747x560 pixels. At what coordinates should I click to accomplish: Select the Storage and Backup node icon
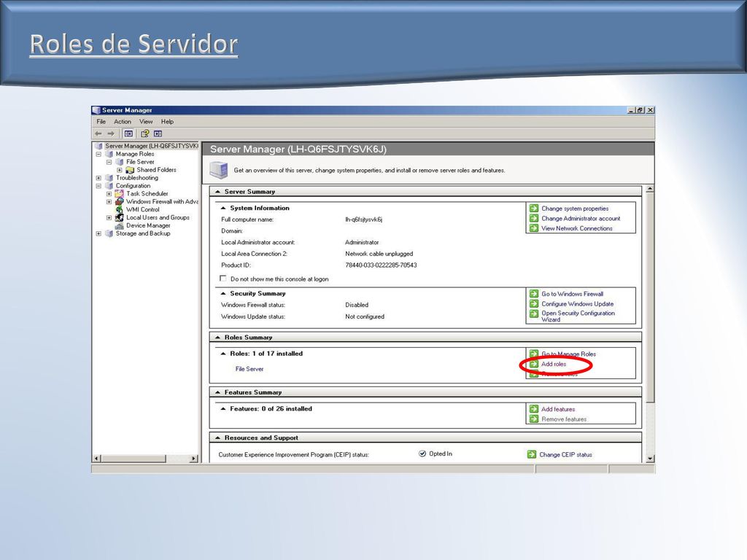109,234
